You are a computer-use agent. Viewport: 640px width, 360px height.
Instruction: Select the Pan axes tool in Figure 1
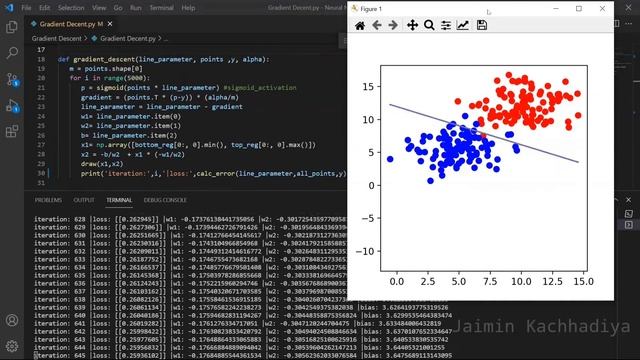[x=412, y=25]
